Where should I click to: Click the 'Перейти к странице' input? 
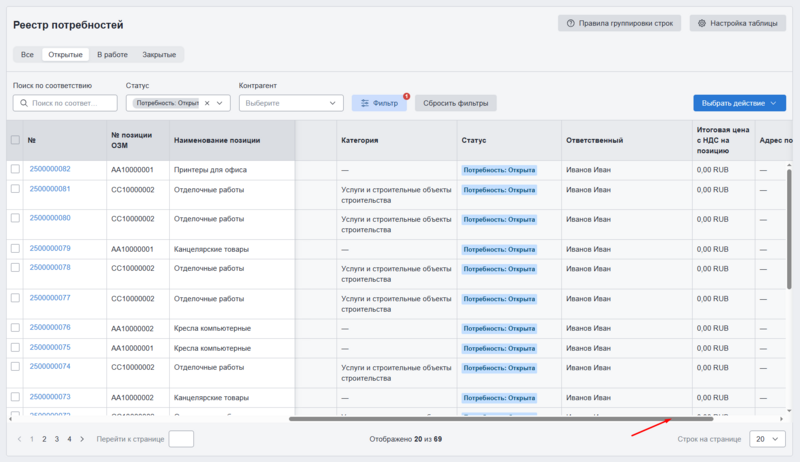[181, 439]
